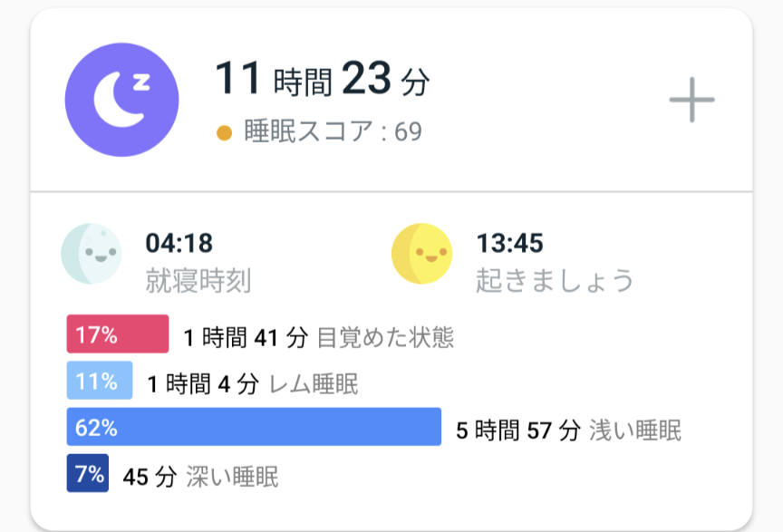The image size is (783, 532).
Task: Tap the 深い睡眠 label
Action: click(x=232, y=477)
